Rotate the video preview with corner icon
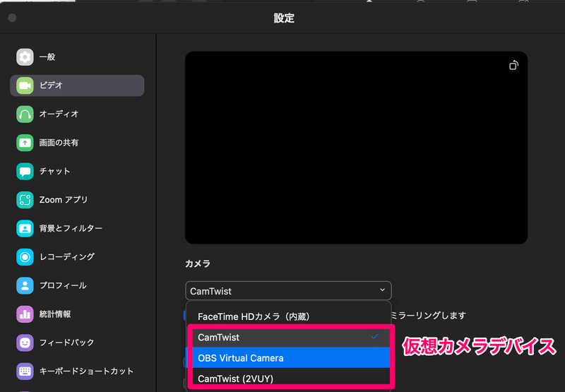565x392 pixels. 513,65
